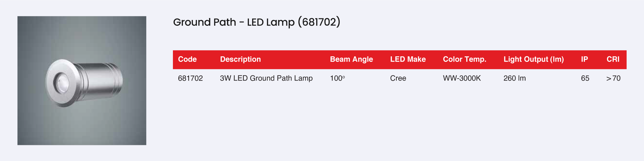Click product code 681702 in table

coord(190,78)
